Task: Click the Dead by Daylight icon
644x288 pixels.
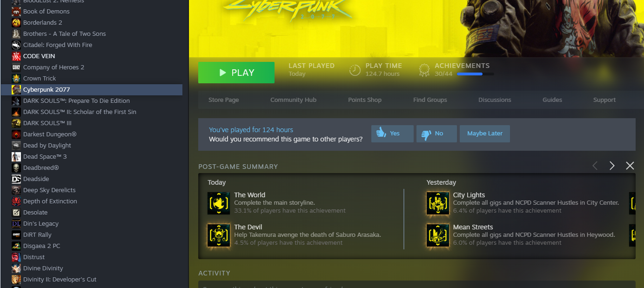Action: click(16, 145)
